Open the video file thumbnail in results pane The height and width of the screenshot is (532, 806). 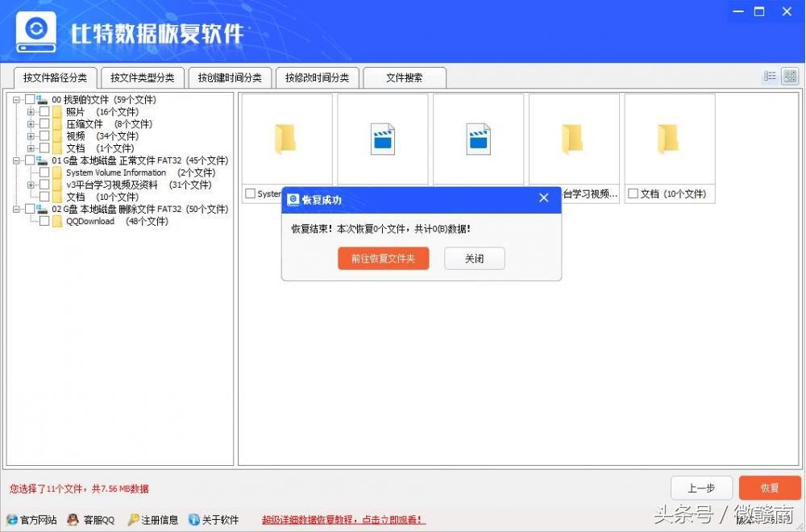pos(382,137)
